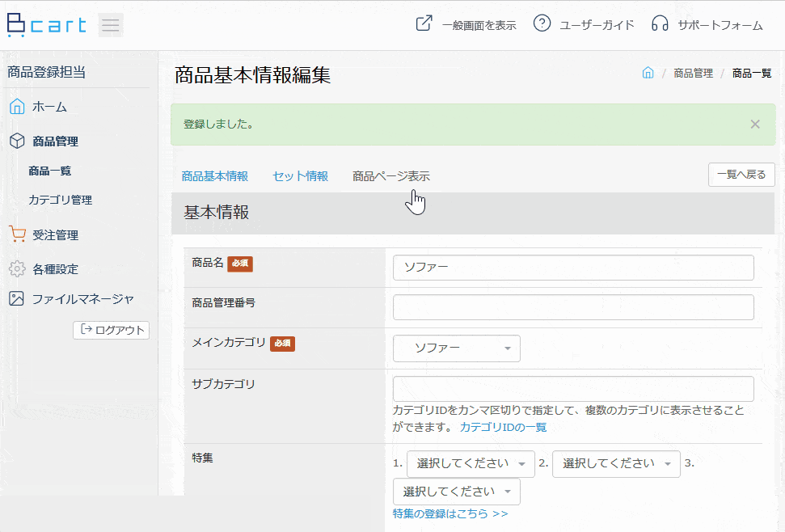The image size is (785, 532).
Task: Select 商品管理 in sidebar
Action: 55,141
